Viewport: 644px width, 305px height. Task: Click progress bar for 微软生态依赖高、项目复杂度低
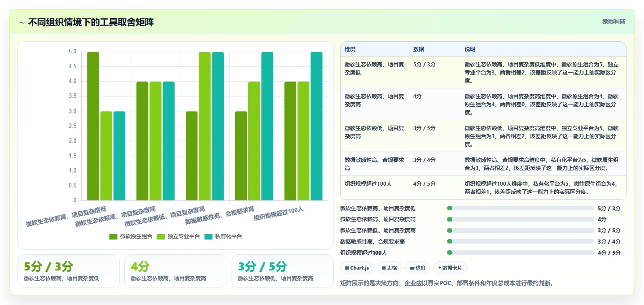point(521,208)
